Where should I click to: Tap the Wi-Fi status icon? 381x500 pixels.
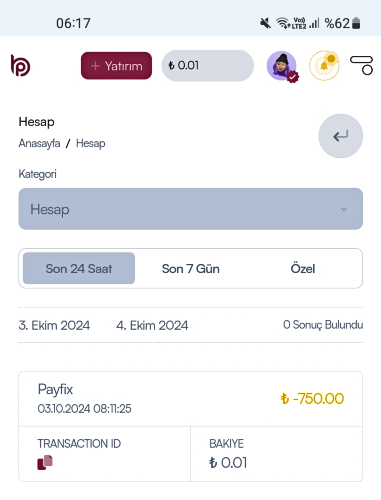click(282, 23)
